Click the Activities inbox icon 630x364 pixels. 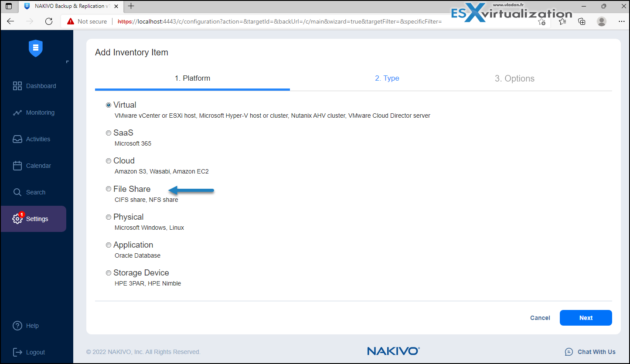click(17, 139)
